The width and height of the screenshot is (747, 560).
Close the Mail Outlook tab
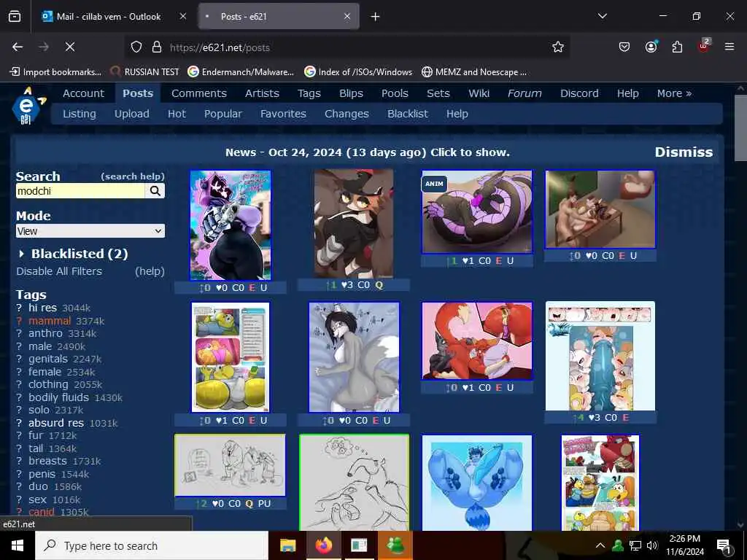182,16
